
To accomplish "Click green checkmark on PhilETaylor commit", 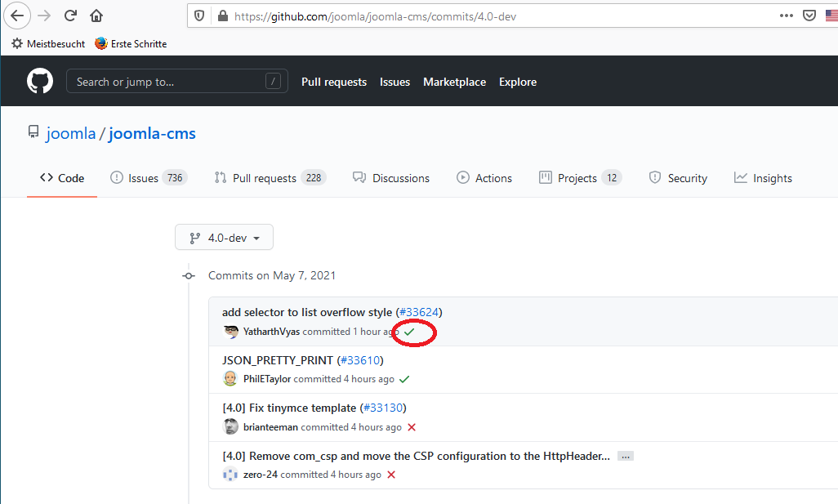I will tap(404, 379).
